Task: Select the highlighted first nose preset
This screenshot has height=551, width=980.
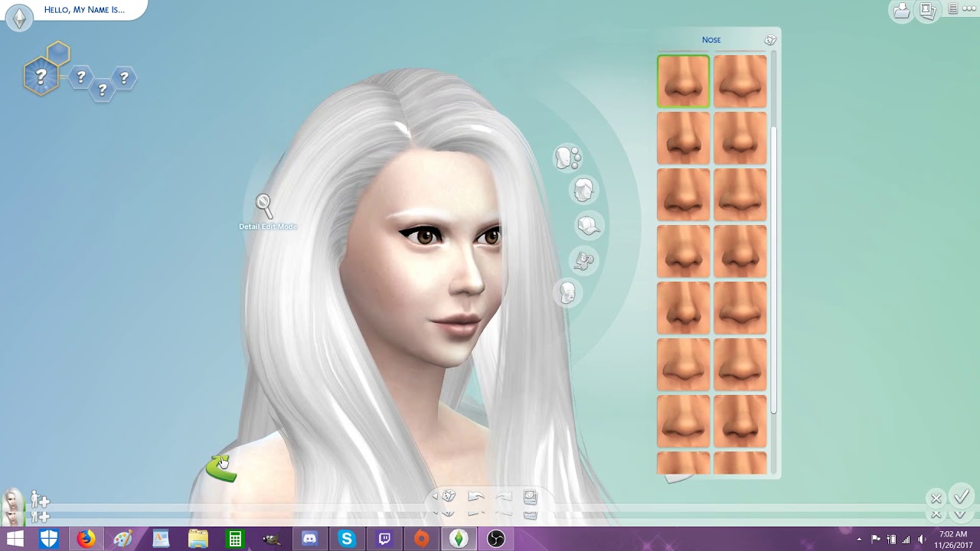Action: (x=683, y=81)
